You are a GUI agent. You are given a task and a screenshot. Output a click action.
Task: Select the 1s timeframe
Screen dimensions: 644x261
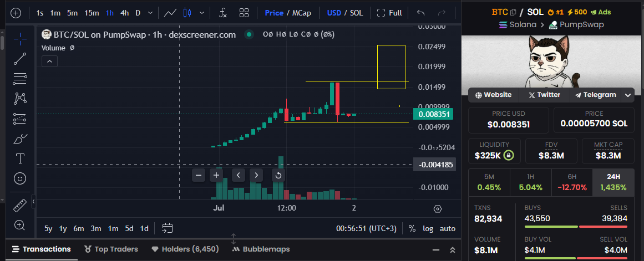click(x=40, y=13)
